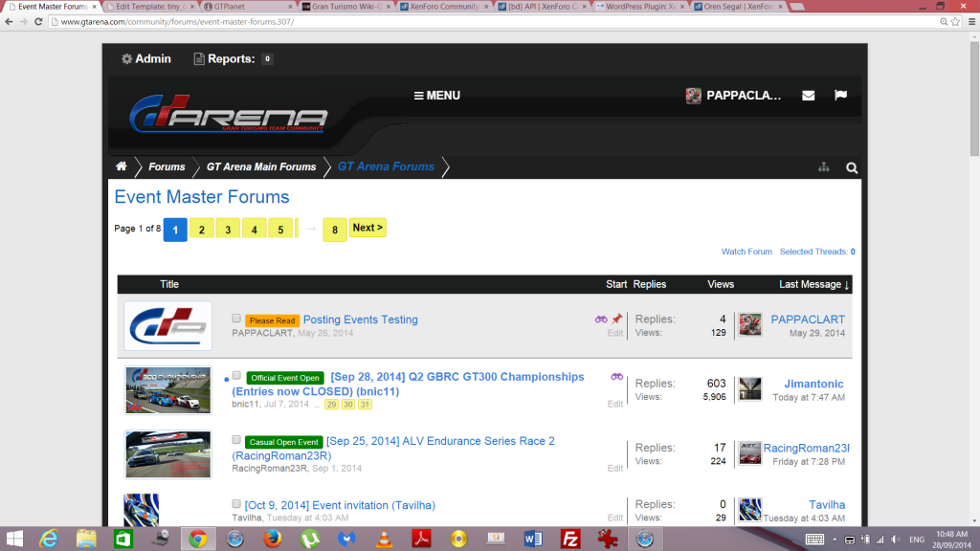Screen dimensions: 980x551
Task: Click the PAPPACLART avatar in header
Action: [x=693, y=96]
